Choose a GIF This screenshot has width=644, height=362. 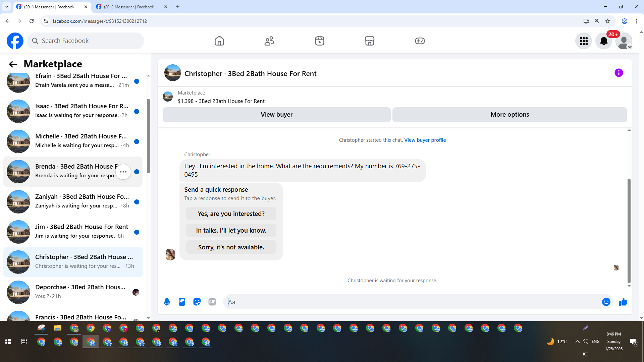[212, 302]
